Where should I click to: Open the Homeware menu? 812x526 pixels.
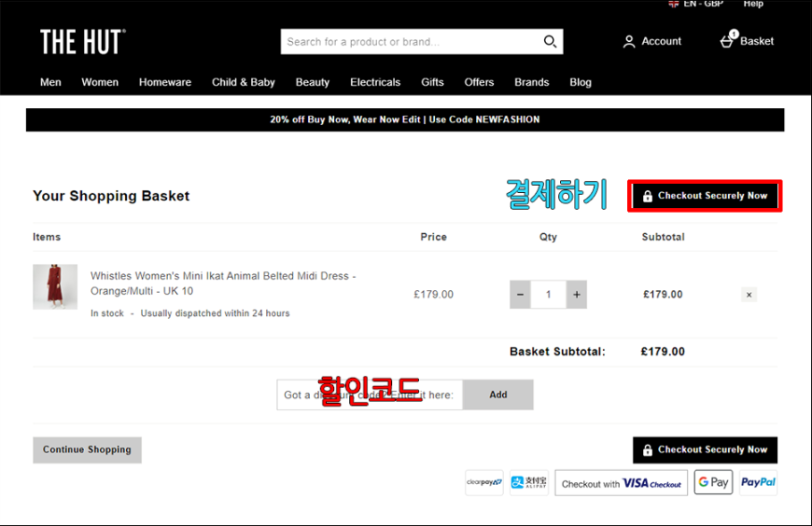pyautogui.click(x=165, y=82)
